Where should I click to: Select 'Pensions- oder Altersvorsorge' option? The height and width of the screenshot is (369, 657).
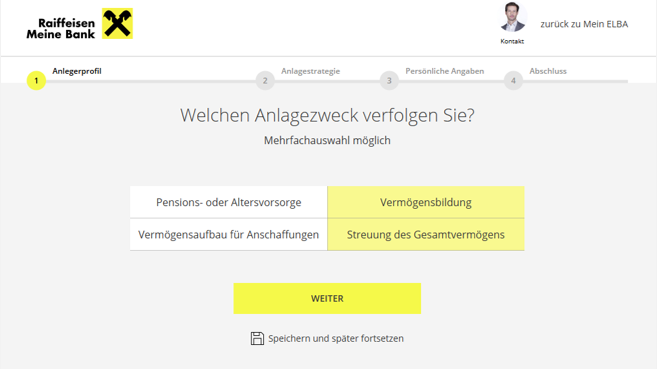point(229,202)
